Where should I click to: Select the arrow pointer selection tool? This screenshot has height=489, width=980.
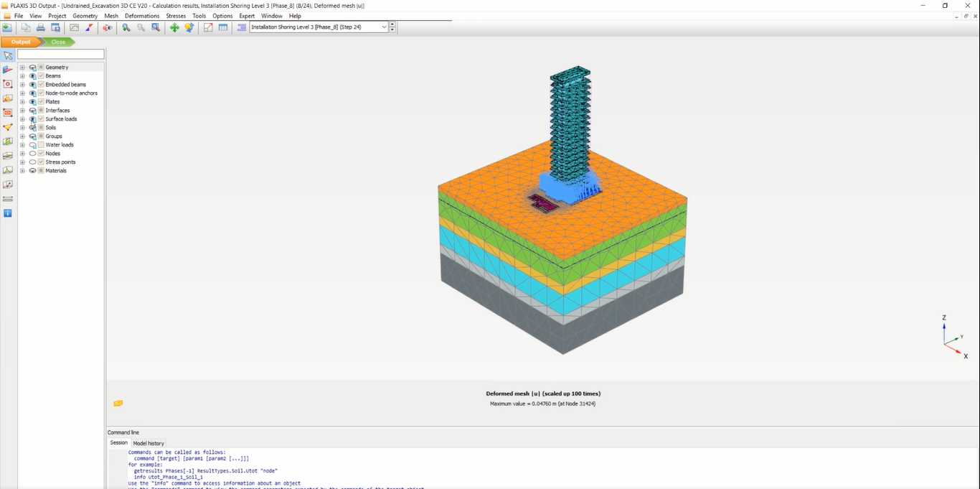(8, 55)
